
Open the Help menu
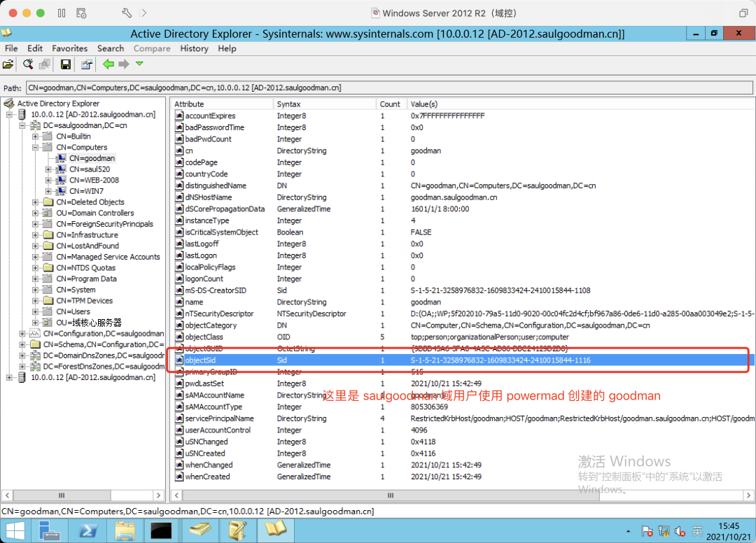click(227, 48)
